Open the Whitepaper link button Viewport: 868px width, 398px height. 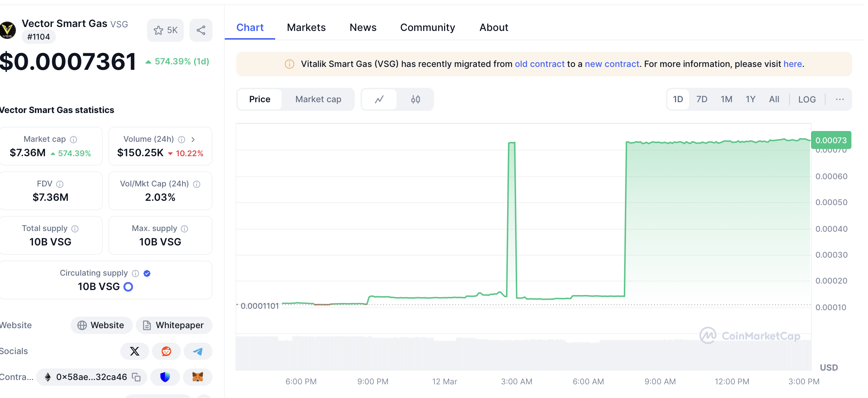[x=174, y=325]
